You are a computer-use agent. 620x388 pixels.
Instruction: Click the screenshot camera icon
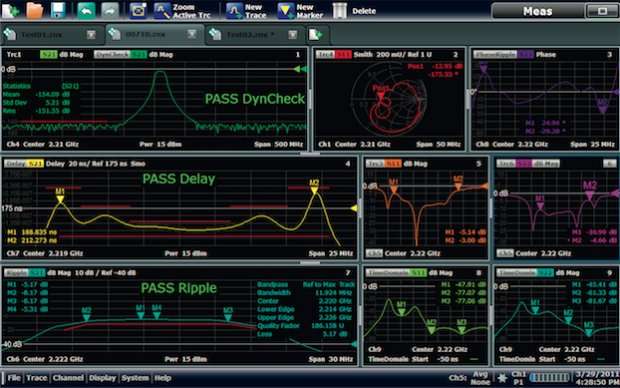click(138, 10)
